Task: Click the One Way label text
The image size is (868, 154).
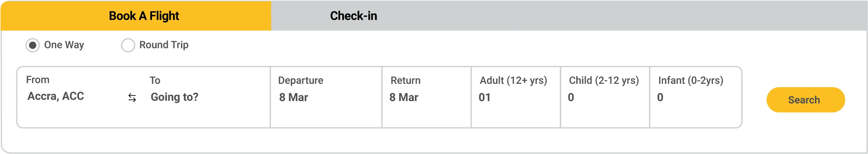Action: pos(64,45)
